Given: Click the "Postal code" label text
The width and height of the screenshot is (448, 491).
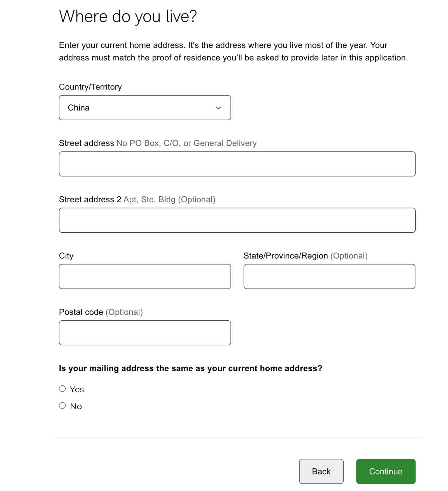Looking at the screenshot, I should [81, 312].
